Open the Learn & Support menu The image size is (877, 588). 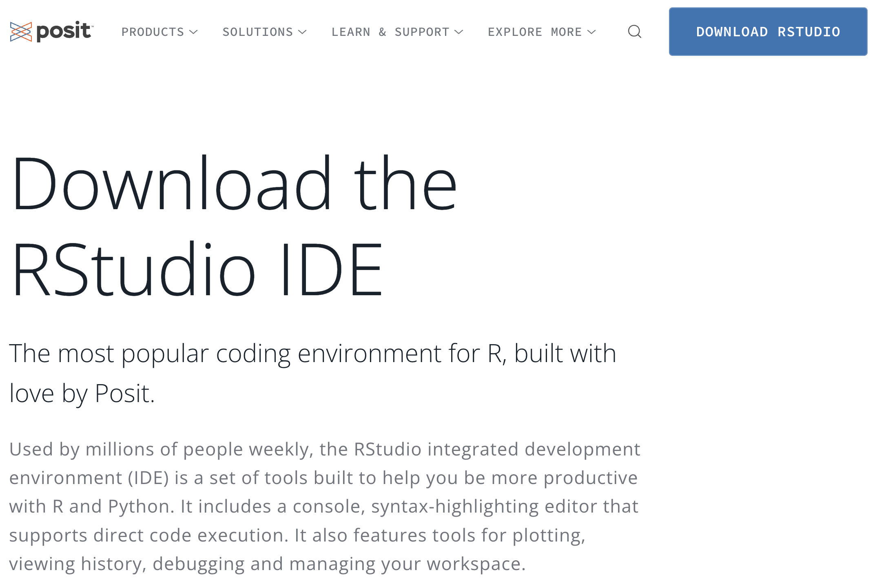[x=397, y=32]
